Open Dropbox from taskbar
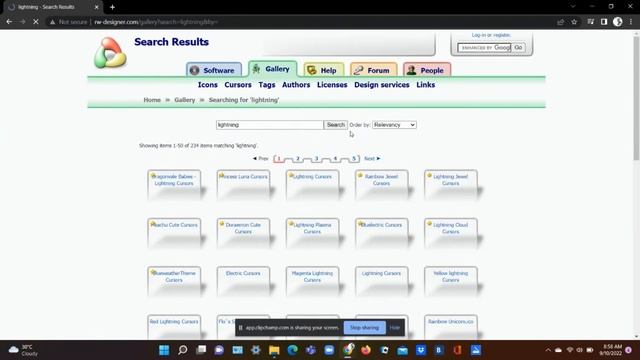The width and height of the screenshot is (640, 360). pos(421,350)
